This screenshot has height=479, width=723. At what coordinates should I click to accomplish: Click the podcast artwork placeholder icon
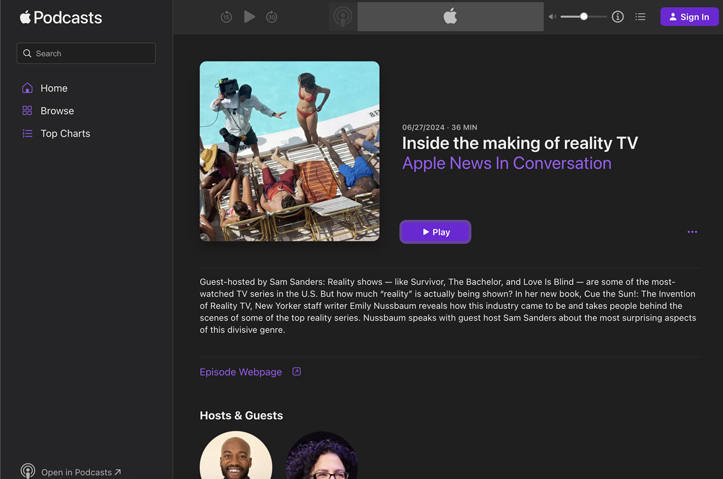pos(343,17)
